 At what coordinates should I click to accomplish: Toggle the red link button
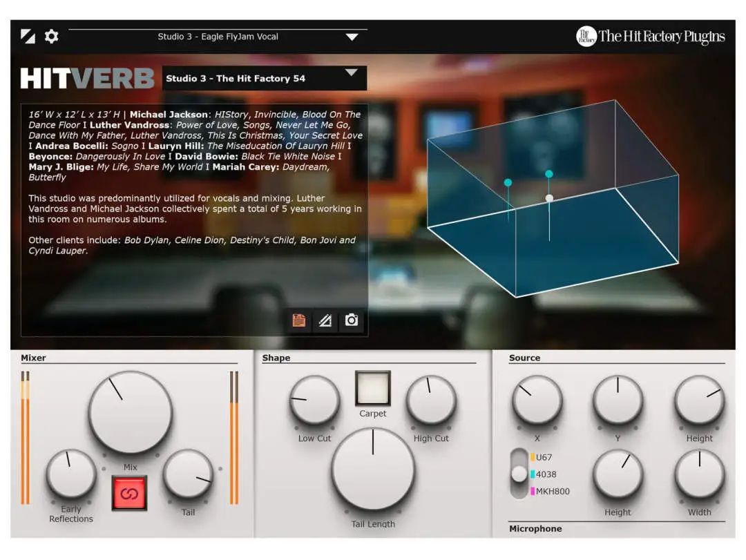tap(129, 494)
